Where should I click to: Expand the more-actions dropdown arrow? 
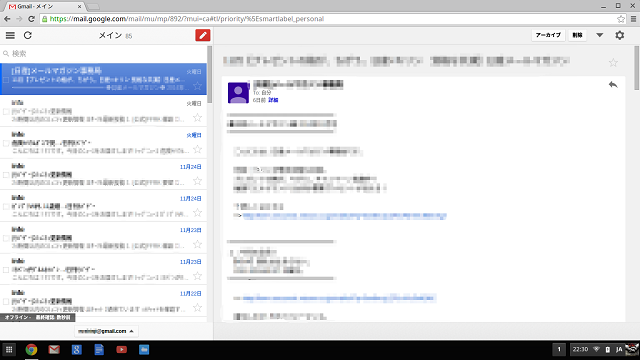(x=599, y=36)
